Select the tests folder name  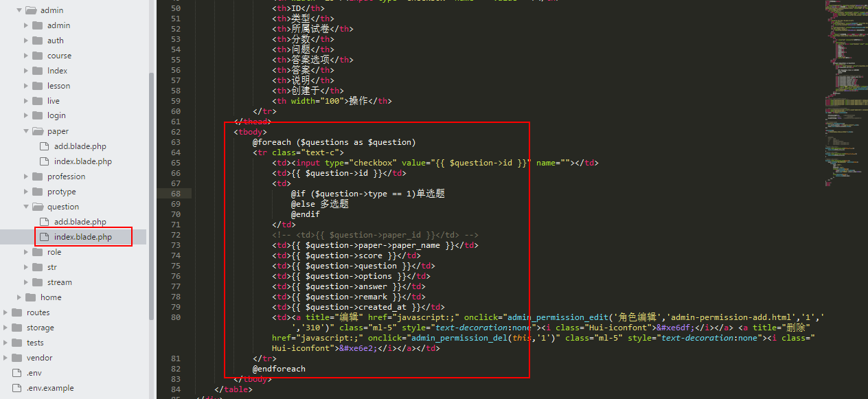tap(35, 343)
